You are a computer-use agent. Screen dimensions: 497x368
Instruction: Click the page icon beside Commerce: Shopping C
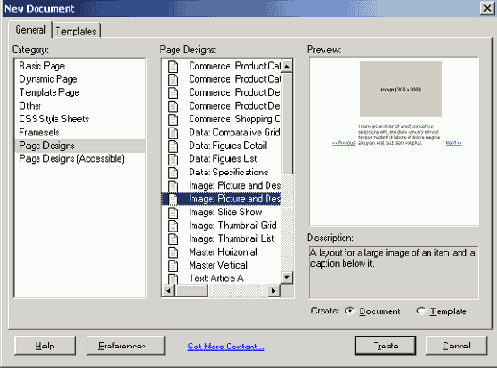[x=173, y=119]
